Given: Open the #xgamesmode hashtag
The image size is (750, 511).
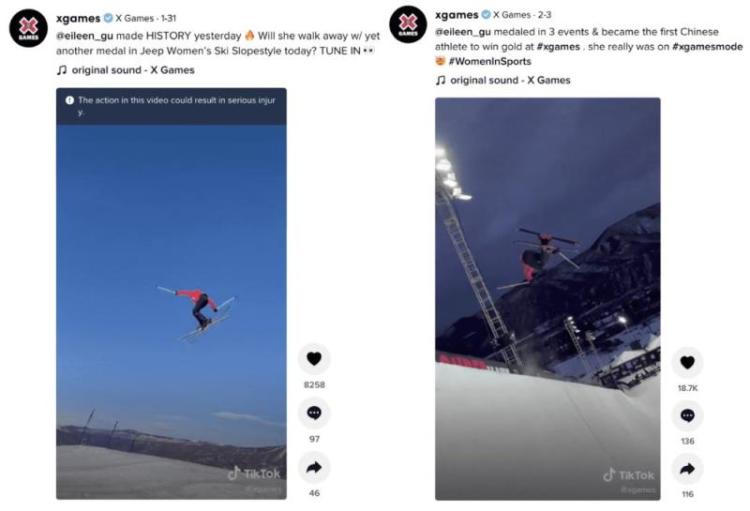Looking at the screenshot, I should pyautogui.click(x=702, y=46).
